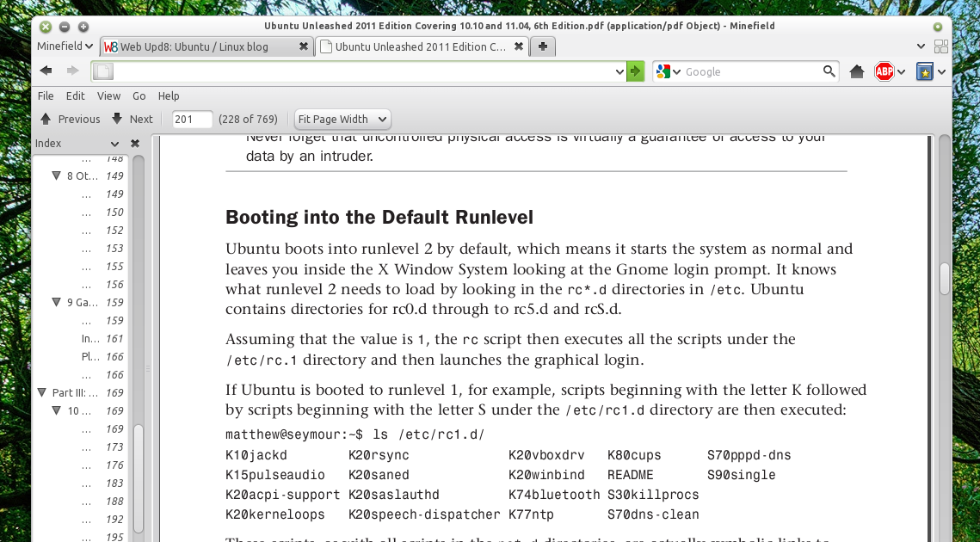Close the Web Upd8 tab
The width and height of the screenshot is (980, 542).
click(x=303, y=46)
